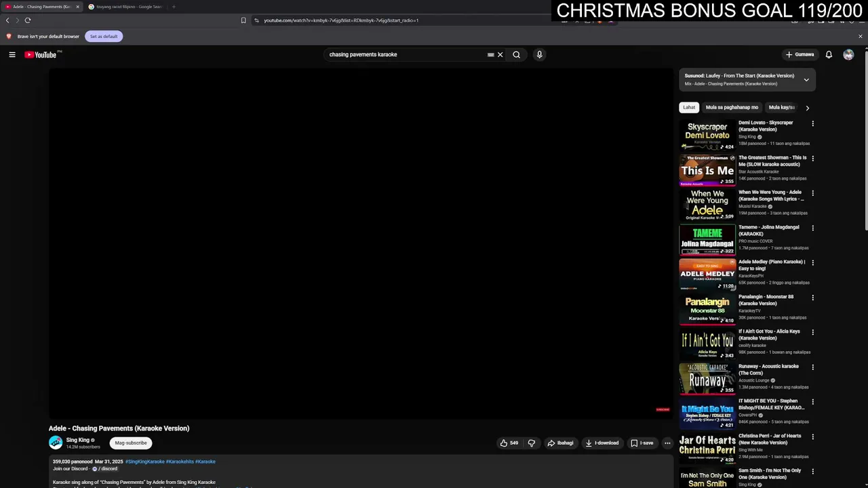Open options menu for When We Were Young
868x488 pixels.
pyautogui.click(x=812, y=193)
